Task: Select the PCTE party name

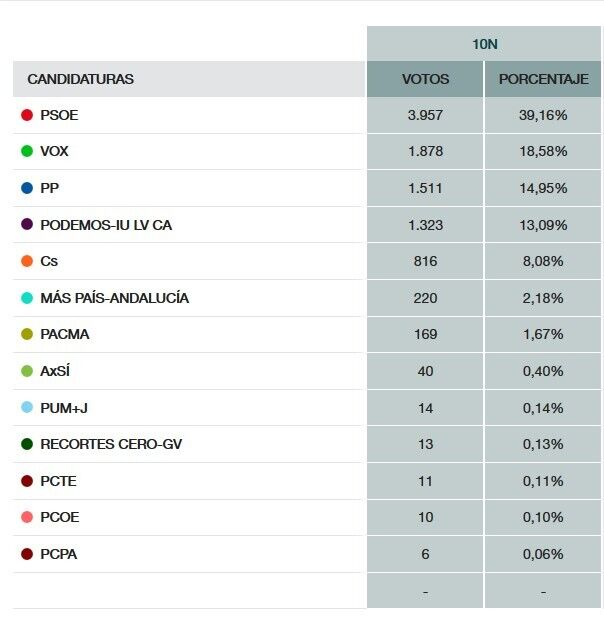Action: pos(58,481)
